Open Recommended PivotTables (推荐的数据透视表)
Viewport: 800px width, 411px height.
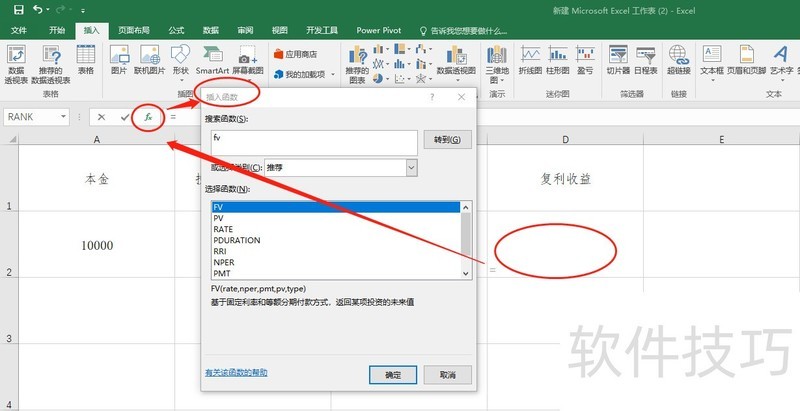[x=51, y=64]
